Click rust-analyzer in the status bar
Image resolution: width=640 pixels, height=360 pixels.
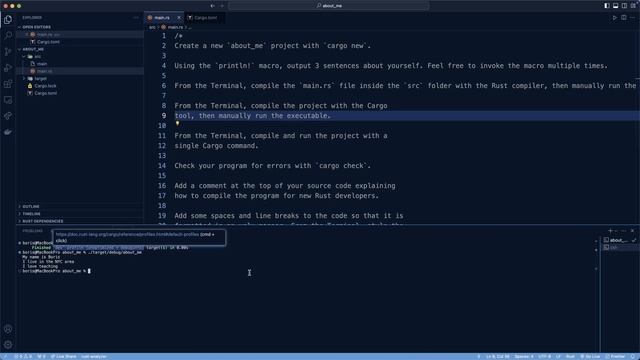[93, 356]
